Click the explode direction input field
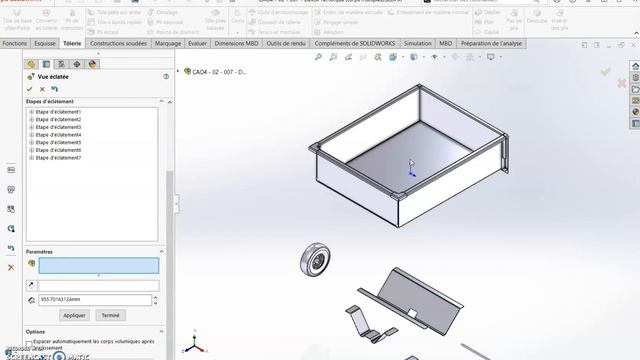This screenshot has width=640, height=360. [x=99, y=285]
